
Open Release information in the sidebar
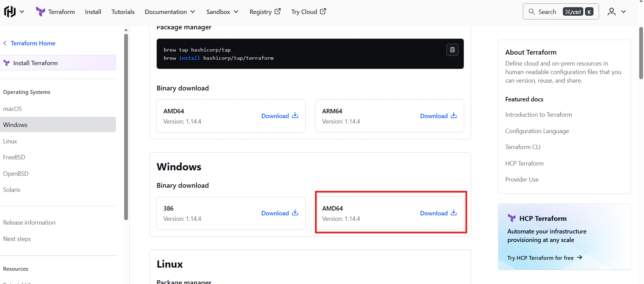click(x=29, y=223)
